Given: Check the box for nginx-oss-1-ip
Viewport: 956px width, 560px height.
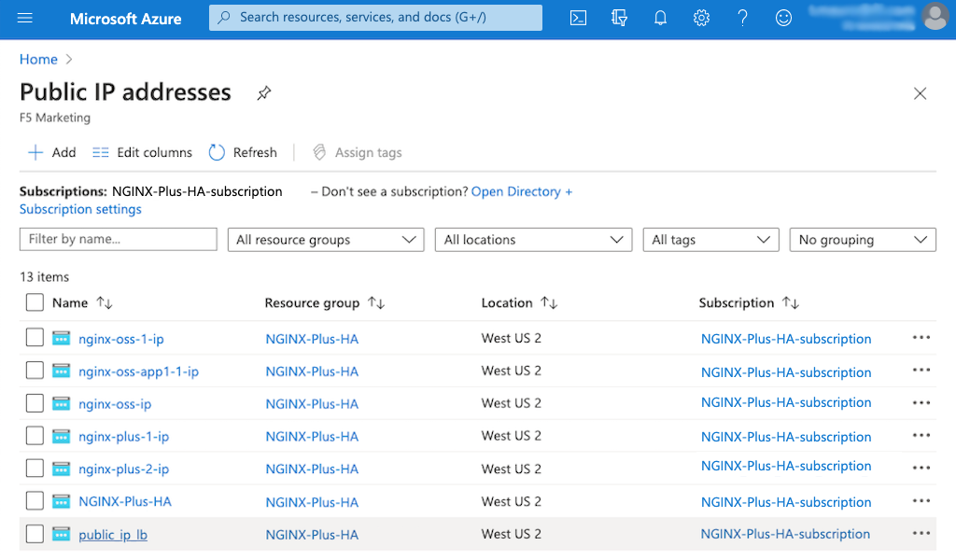Looking at the screenshot, I should point(35,338).
